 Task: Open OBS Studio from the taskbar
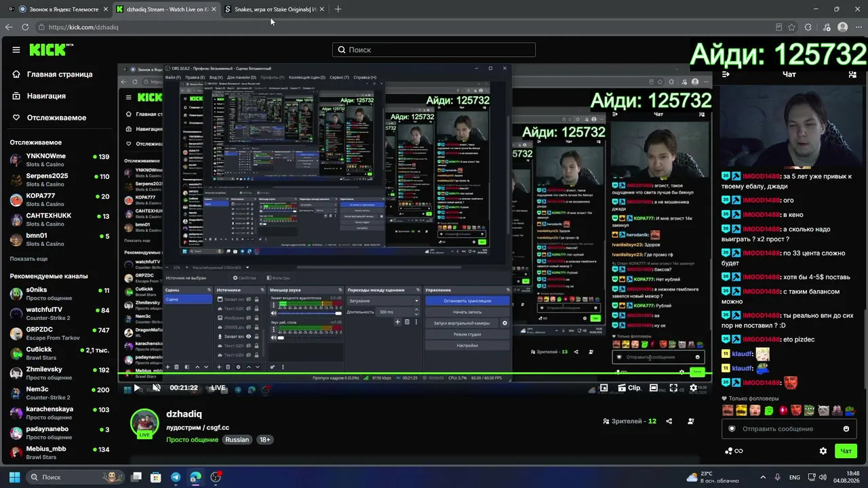click(216, 477)
